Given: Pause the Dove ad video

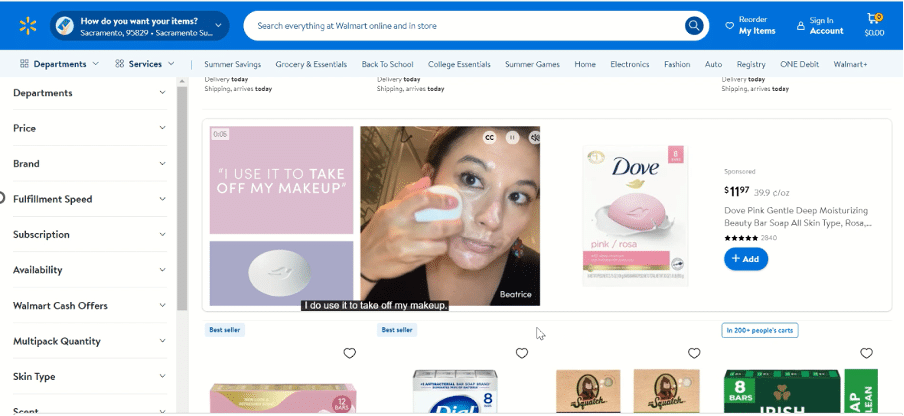Looking at the screenshot, I should coord(512,137).
